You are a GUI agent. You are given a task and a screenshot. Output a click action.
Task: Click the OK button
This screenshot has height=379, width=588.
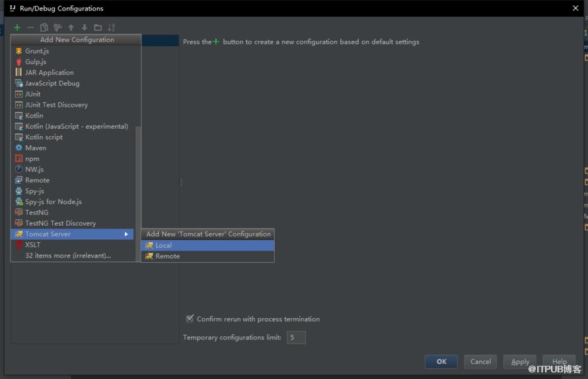(x=441, y=362)
